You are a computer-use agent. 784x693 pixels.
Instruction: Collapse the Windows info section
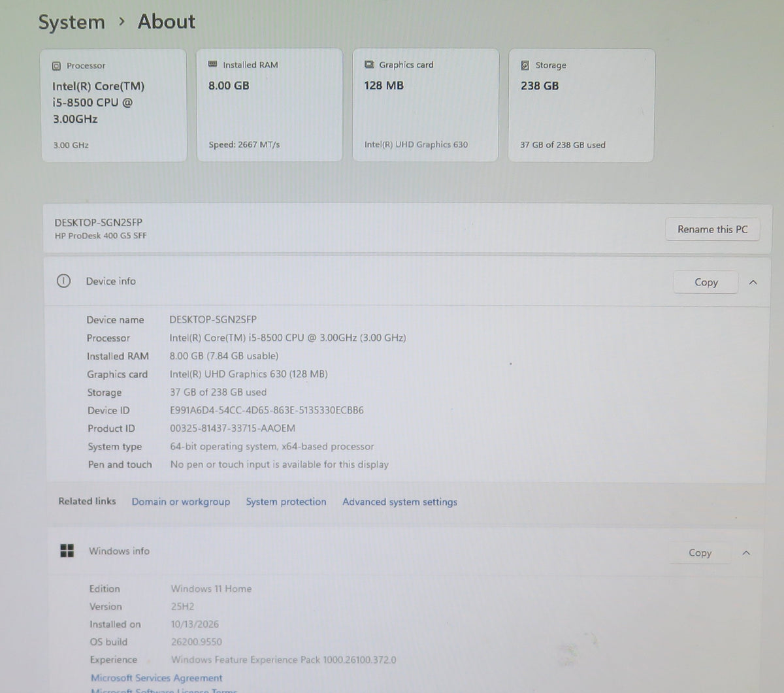(746, 553)
